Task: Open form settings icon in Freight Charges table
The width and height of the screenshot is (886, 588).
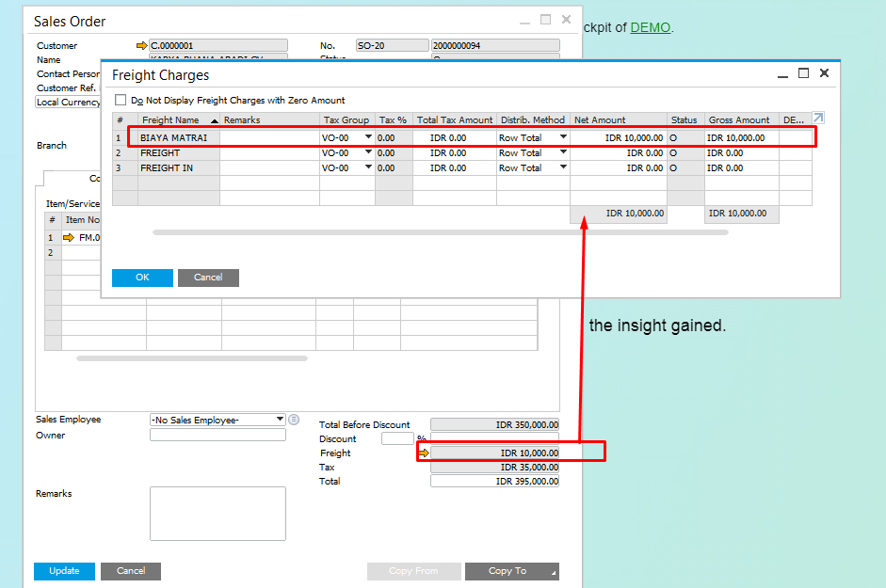Action: (818, 118)
